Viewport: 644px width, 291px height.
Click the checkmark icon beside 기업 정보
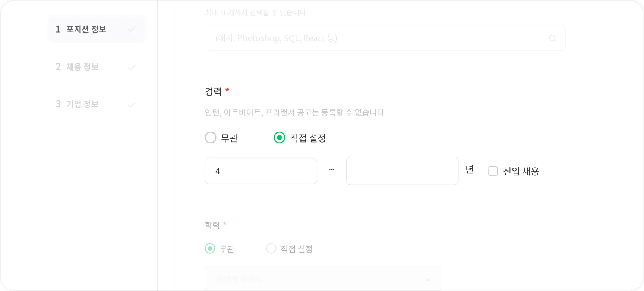pos(132,105)
